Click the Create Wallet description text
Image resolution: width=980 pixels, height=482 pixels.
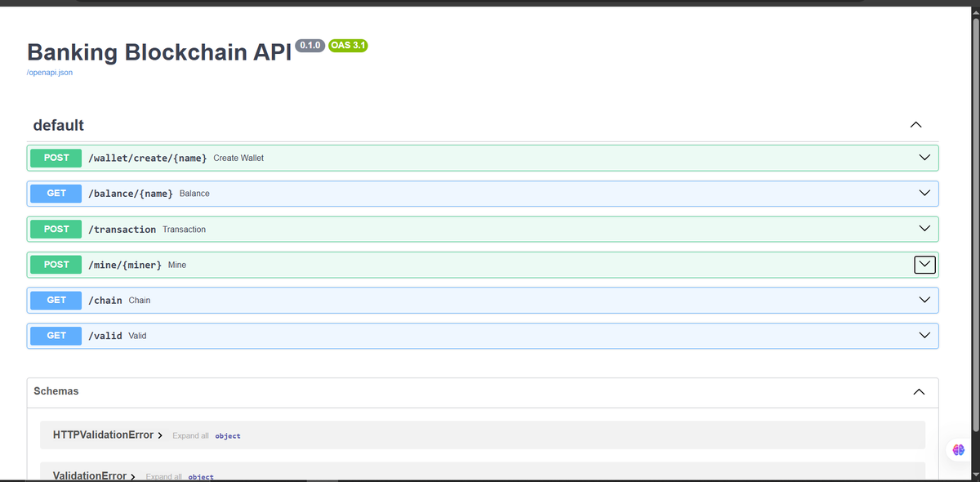click(x=238, y=158)
